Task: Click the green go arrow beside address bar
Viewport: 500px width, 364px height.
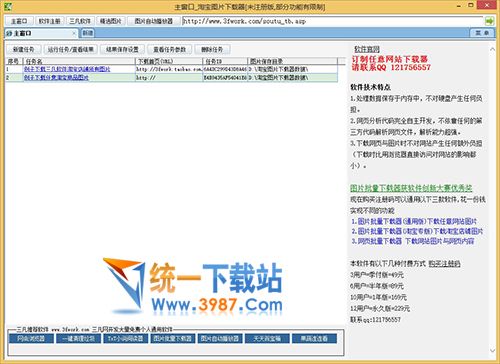Action: click(x=489, y=21)
